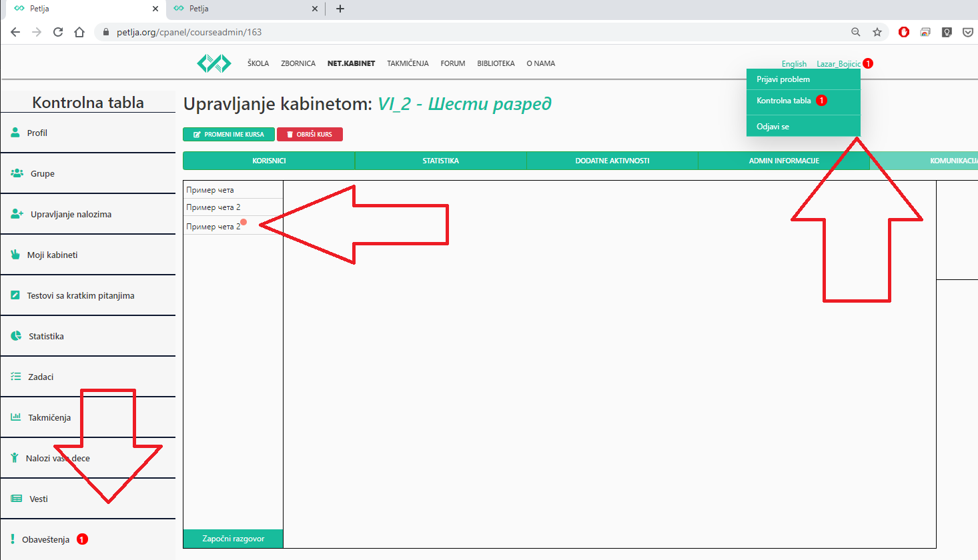The image size is (978, 560).
Task: Click Započni razgovor button
Action: click(x=233, y=539)
